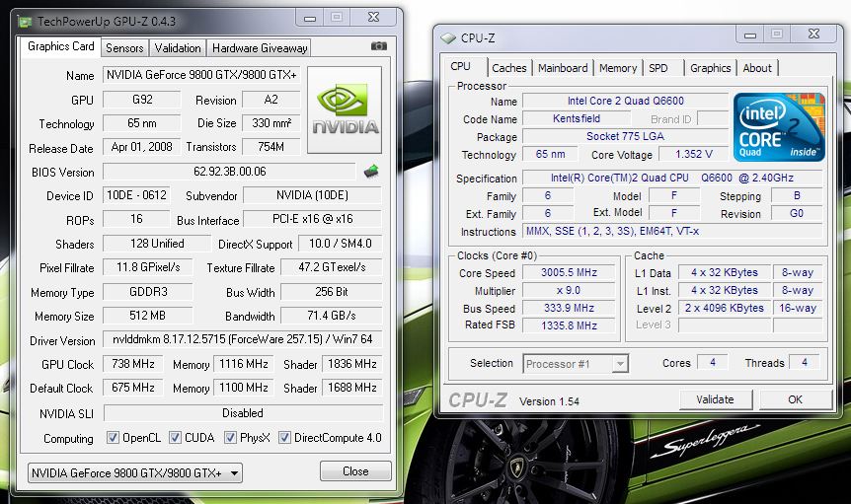Click the GPU Clock value 738 MHz
This screenshot has width=851, height=504.
coord(133,364)
